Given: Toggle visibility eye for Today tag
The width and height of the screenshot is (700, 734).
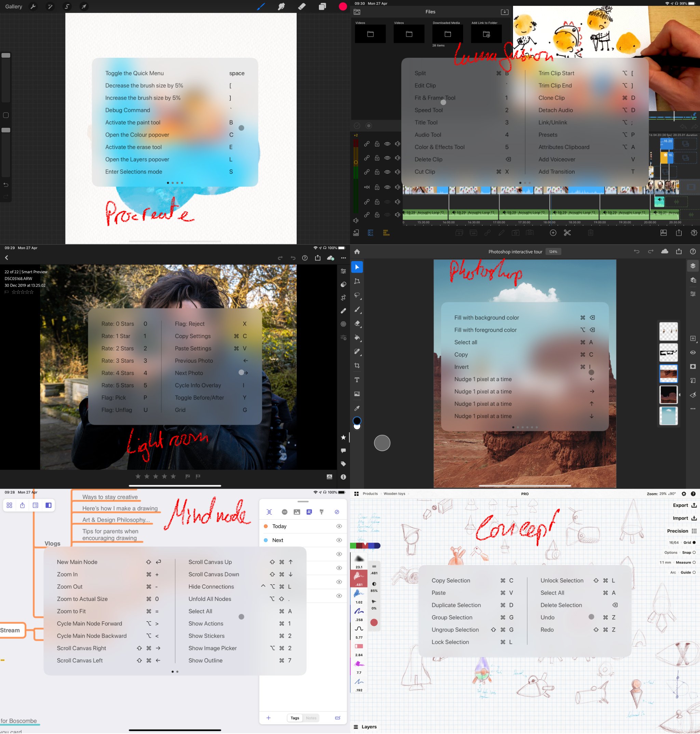Looking at the screenshot, I should click(x=339, y=526).
